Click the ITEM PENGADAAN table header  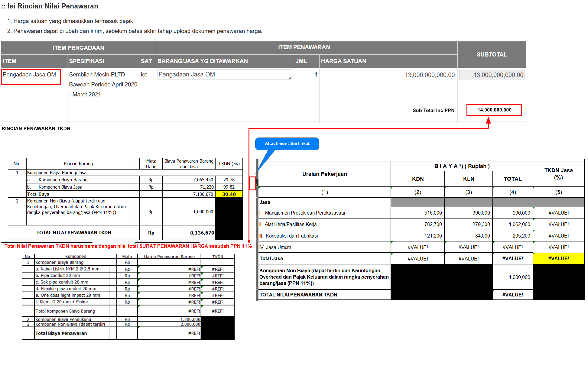point(78,48)
